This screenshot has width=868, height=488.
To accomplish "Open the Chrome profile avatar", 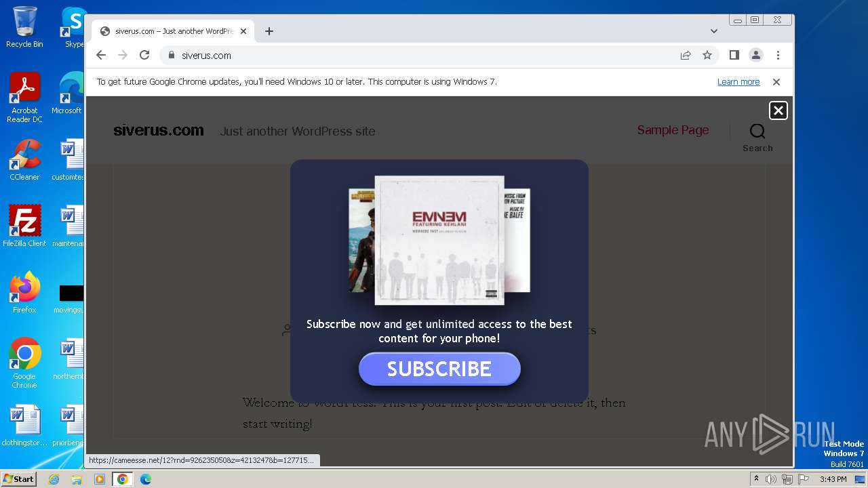I will coord(756,55).
